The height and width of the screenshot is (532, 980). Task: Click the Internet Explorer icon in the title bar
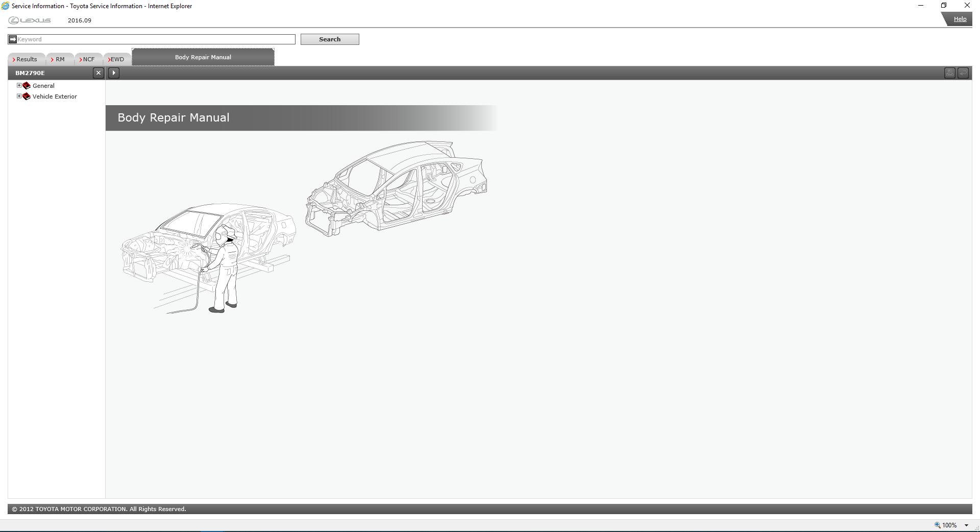(x=6, y=6)
